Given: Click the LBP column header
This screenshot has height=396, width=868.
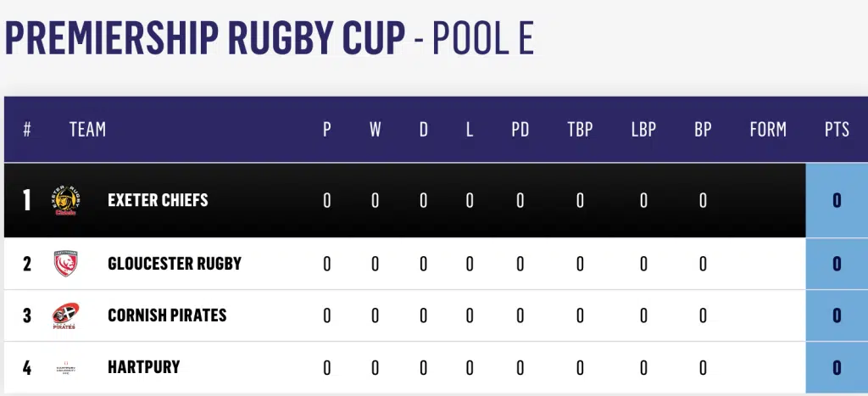Looking at the screenshot, I should [x=643, y=130].
